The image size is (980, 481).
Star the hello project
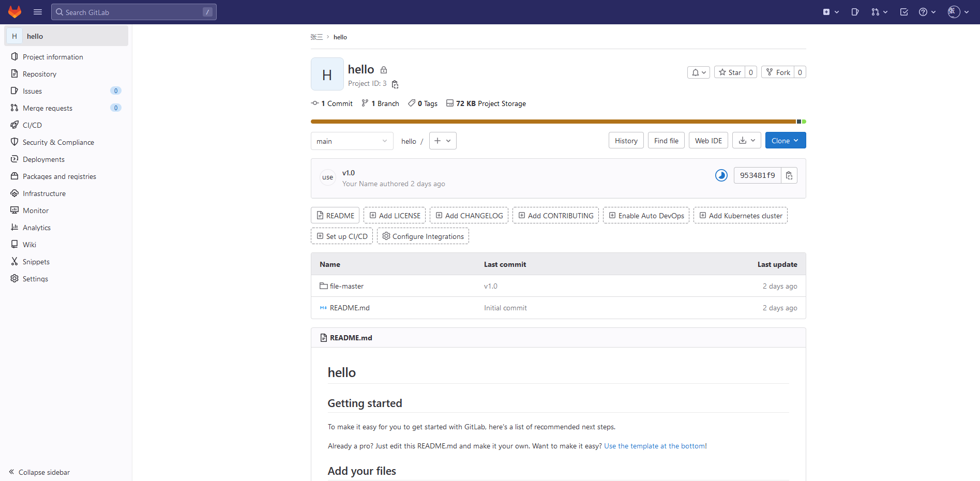point(730,72)
